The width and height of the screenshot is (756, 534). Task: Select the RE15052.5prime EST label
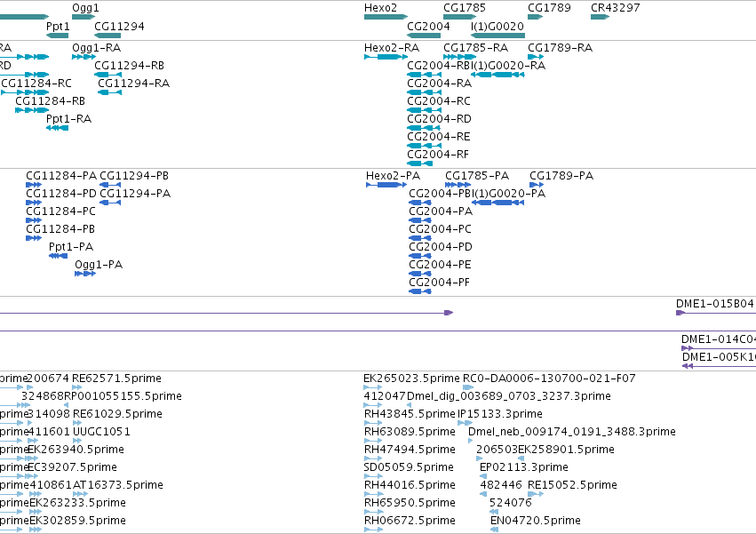[573, 485]
